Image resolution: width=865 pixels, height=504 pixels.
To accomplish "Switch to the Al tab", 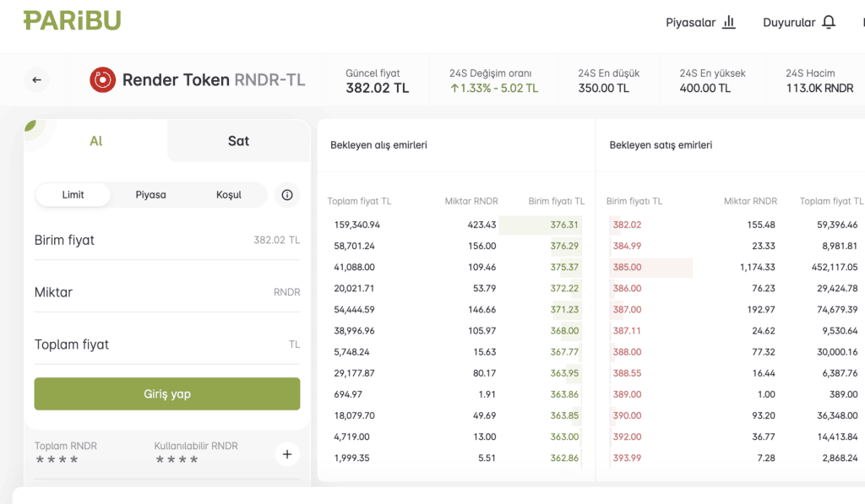I will (x=96, y=141).
